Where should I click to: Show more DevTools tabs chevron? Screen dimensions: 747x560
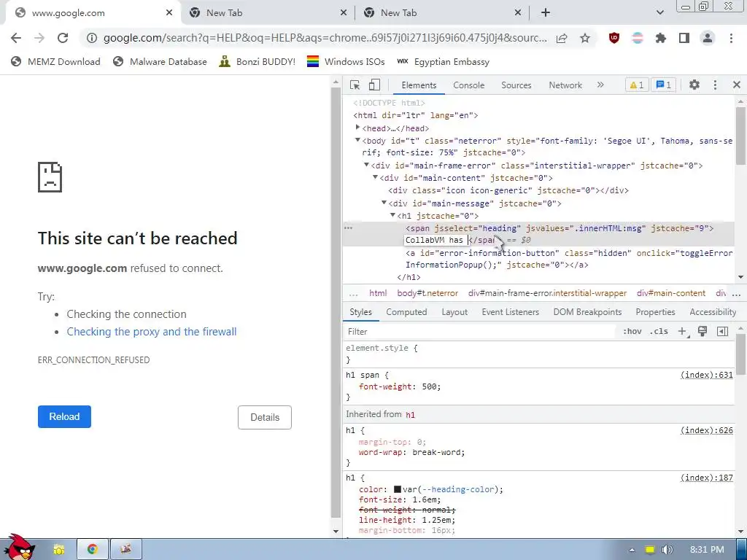point(600,85)
